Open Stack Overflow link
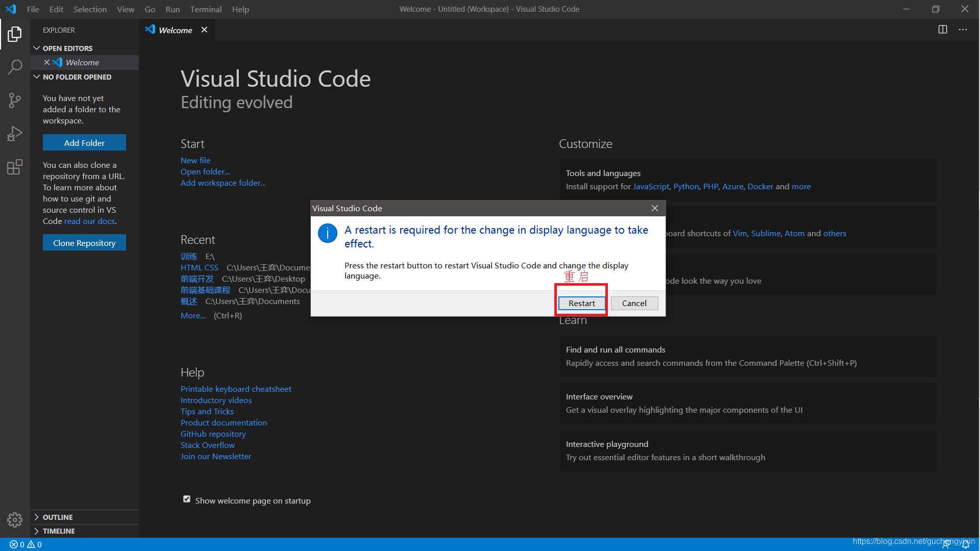980x551 pixels. click(x=207, y=445)
